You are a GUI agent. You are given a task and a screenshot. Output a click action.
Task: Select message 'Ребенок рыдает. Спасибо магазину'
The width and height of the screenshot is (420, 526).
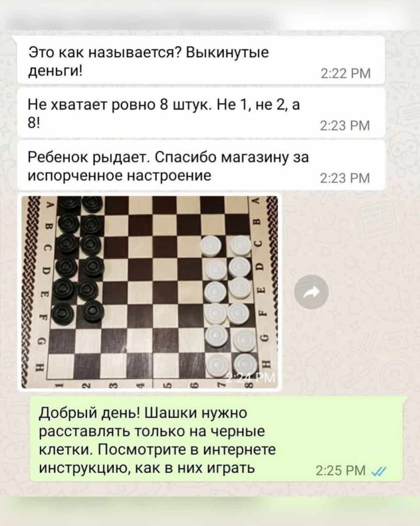[x=201, y=165]
